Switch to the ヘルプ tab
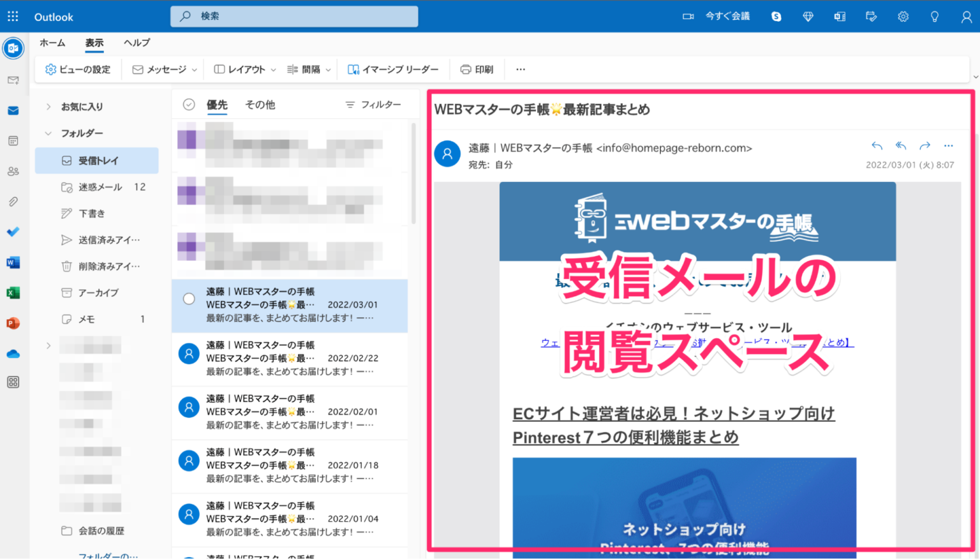The width and height of the screenshot is (980, 559). coord(137,43)
